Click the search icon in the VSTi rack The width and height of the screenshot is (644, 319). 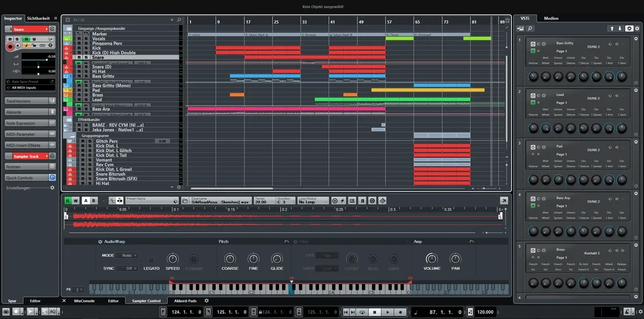(x=530, y=29)
